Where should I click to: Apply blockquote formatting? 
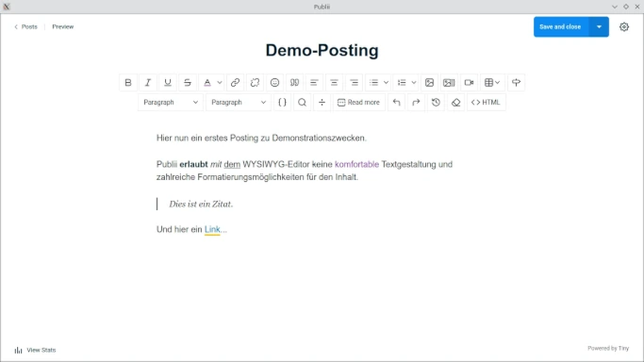click(x=295, y=83)
